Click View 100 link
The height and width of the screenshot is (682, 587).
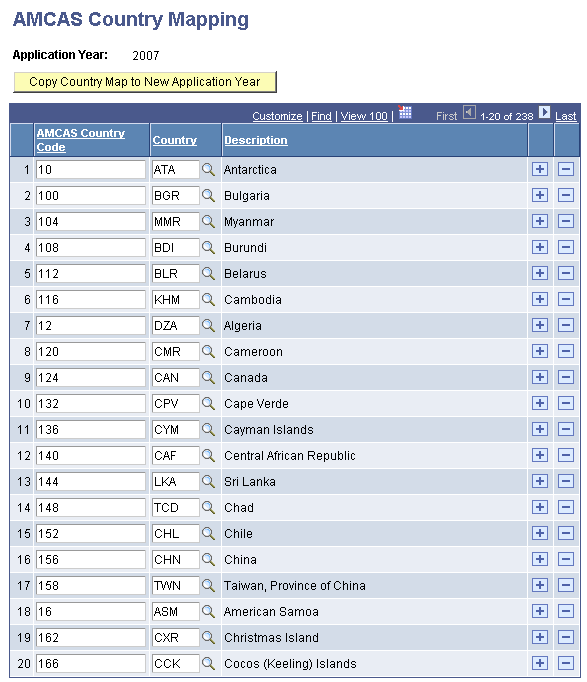364,116
